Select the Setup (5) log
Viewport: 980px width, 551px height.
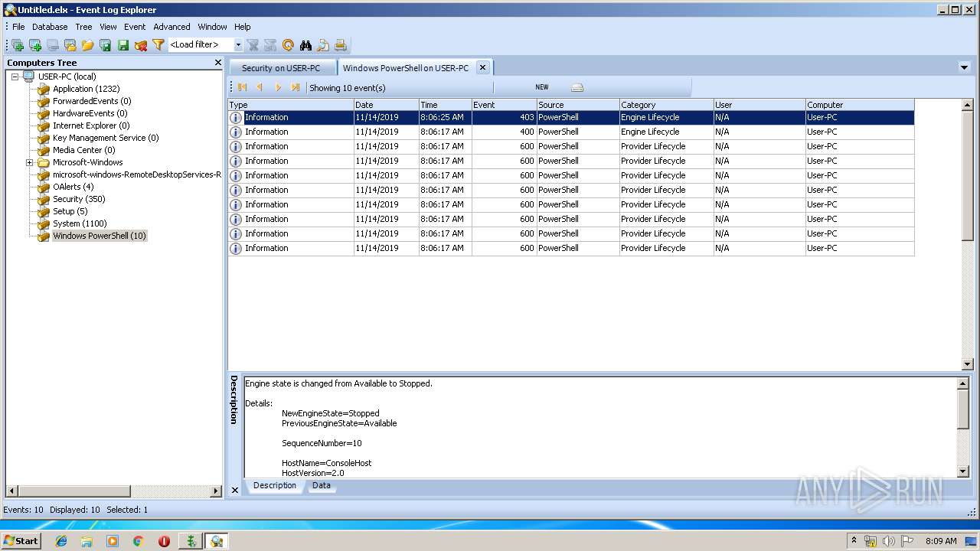[70, 211]
